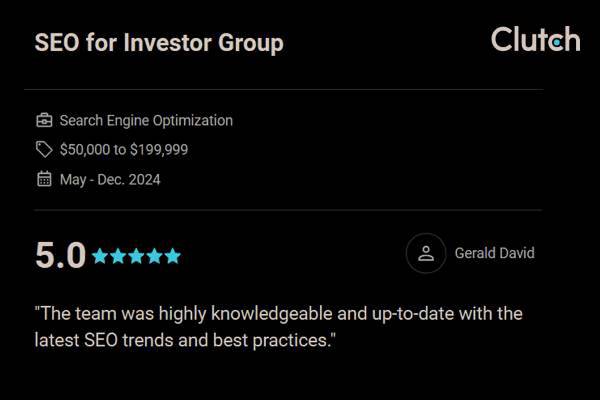Click the quote line starting 'latest SEO trends'
Viewport: 600px width, 400px height.
click(x=185, y=341)
